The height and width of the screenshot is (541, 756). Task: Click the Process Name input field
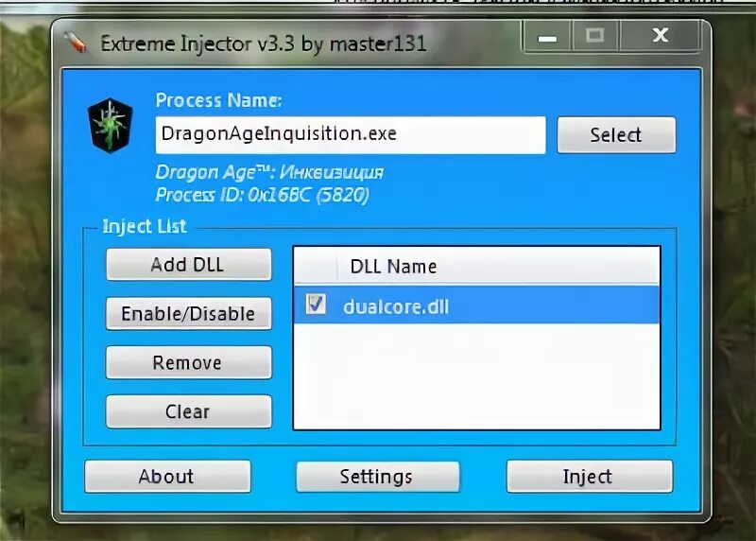coord(351,134)
